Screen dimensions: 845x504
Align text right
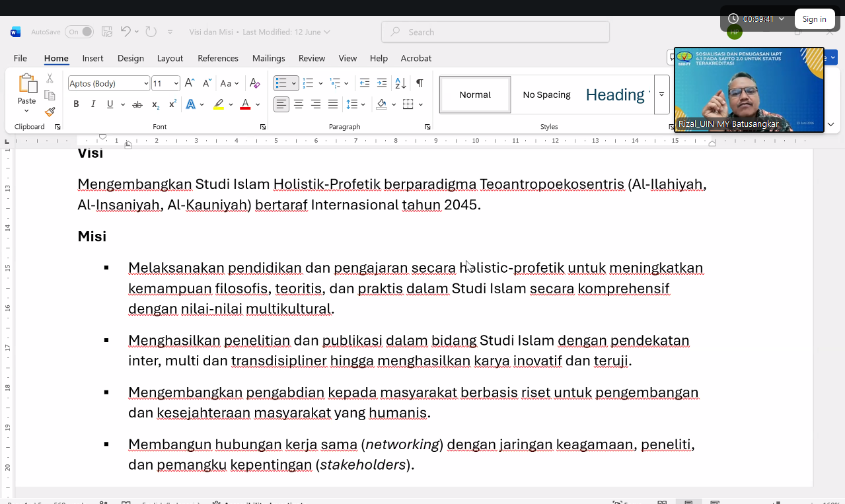click(x=316, y=104)
